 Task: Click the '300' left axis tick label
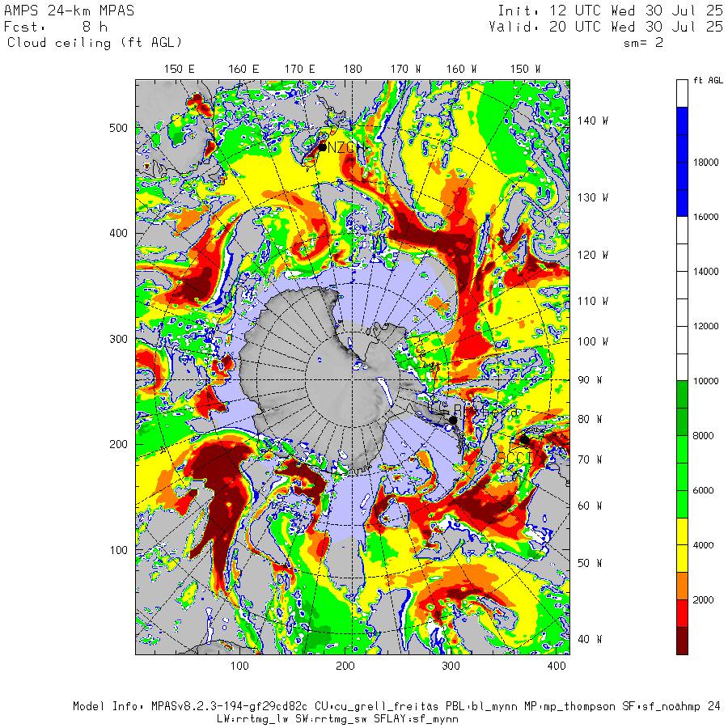coord(118,339)
